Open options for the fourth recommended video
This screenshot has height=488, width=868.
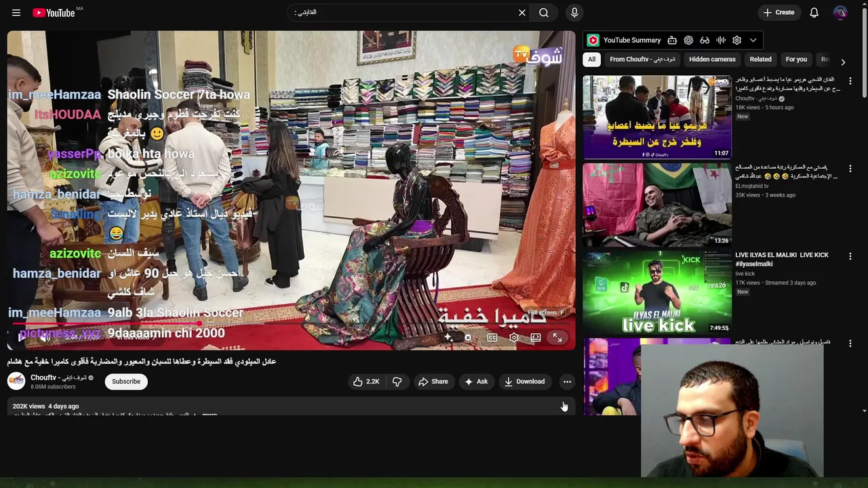tap(850, 343)
